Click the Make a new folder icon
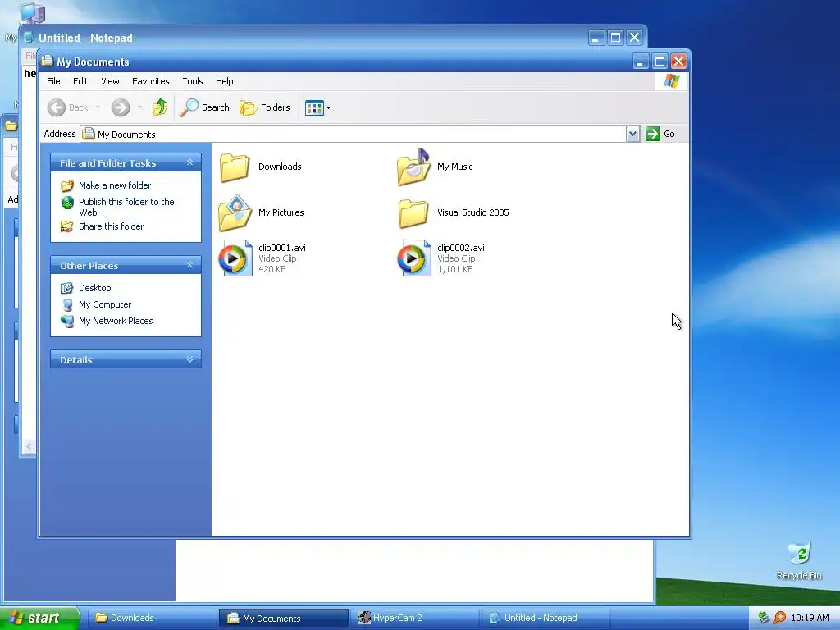 67,186
